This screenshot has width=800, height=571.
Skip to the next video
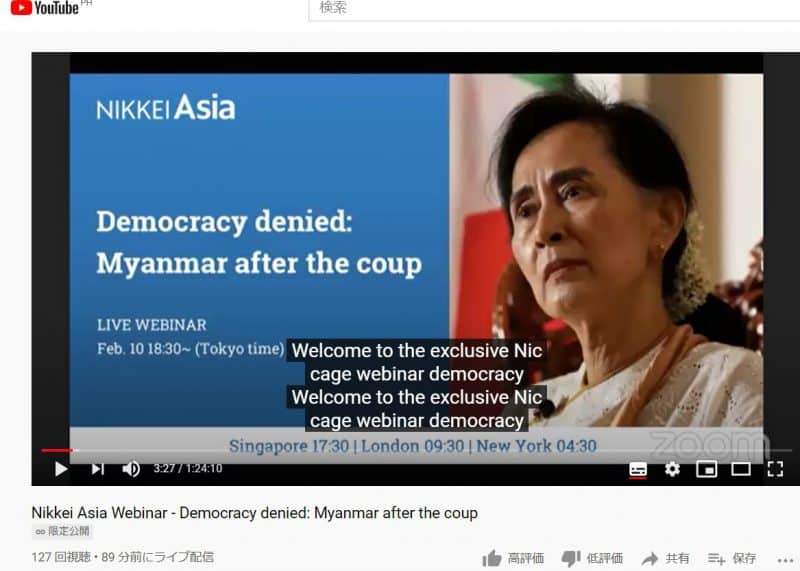point(97,468)
